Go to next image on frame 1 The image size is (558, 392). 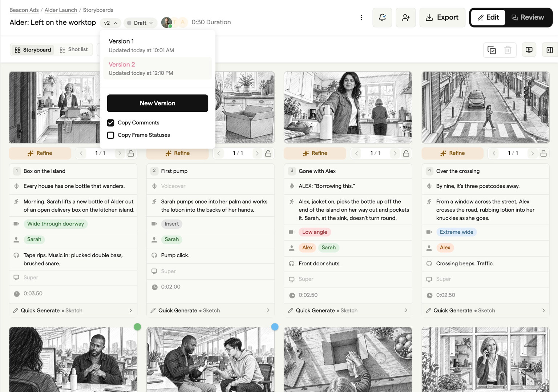[x=120, y=153]
